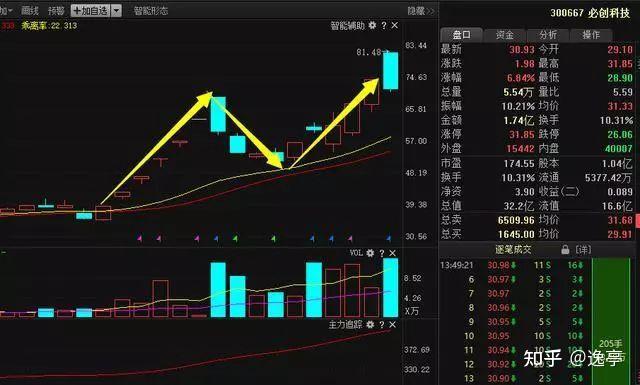Screen dimensions: 640x385
Task: Click the 内盘 value 40007
Action: [619, 149]
